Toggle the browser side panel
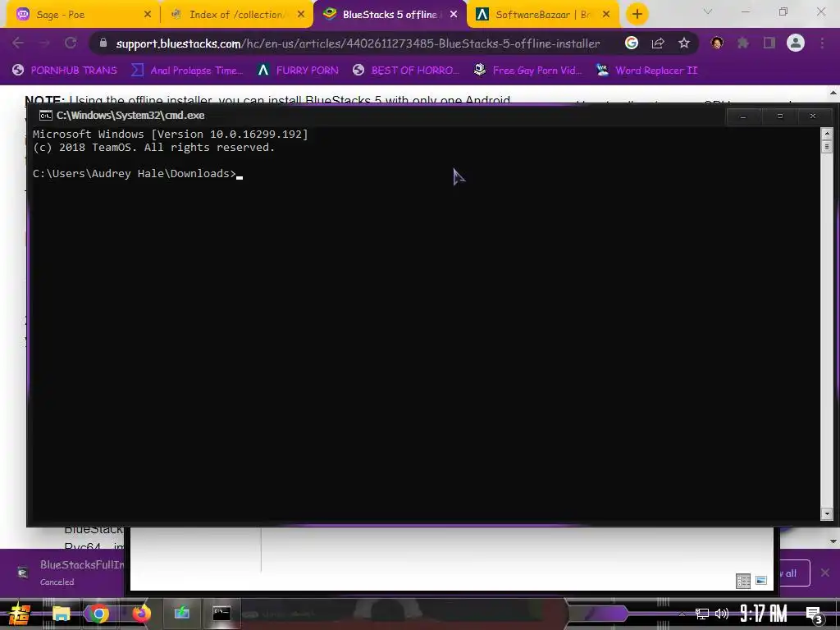 (769, 43)
